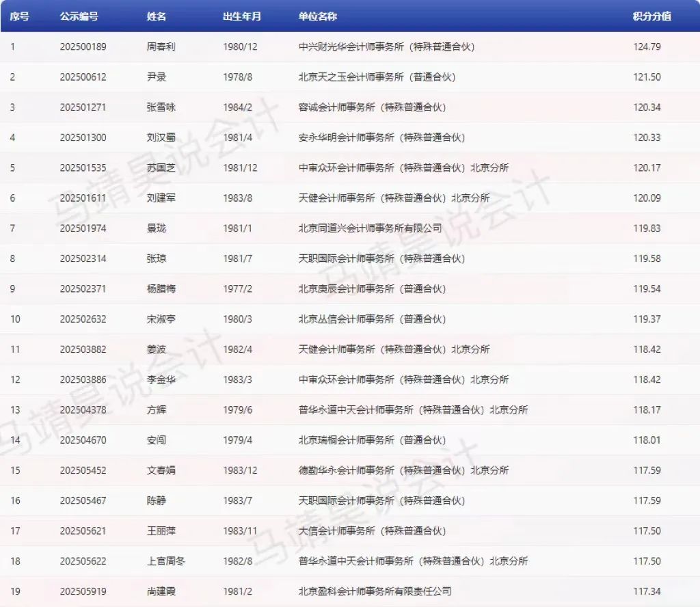
Task: Select the name 尚建霞
Action: [161, 591]
